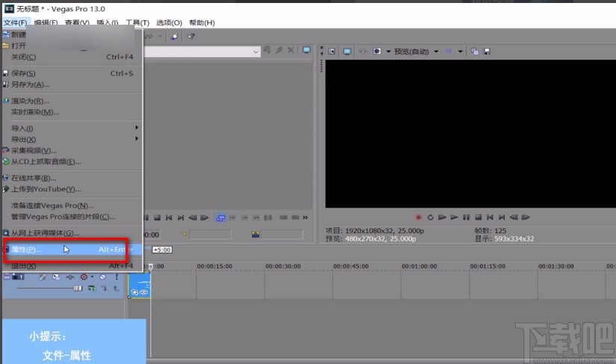Pause playback in the preview transport
This screenshot has height=364, width=616.
coord(466,218)
